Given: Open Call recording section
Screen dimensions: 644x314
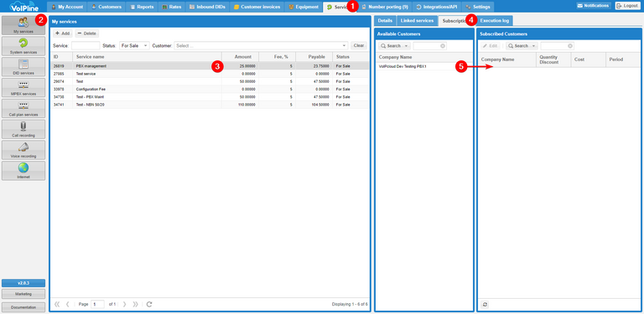Looking at the screenshot, I should [x=23, y=129].
